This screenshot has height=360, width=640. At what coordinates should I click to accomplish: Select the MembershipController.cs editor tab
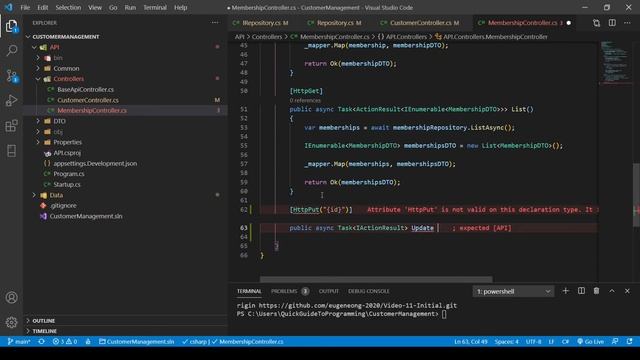pyautogui.click(x=523, y=23)
